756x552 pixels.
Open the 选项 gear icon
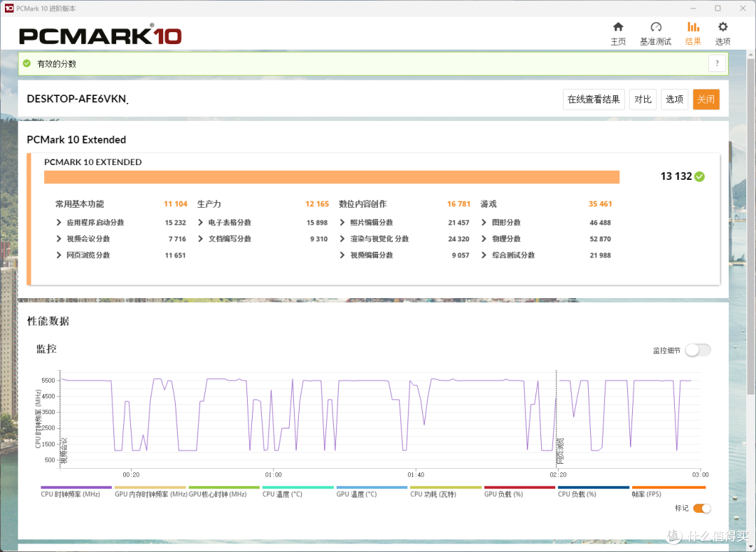click(722, 27)
